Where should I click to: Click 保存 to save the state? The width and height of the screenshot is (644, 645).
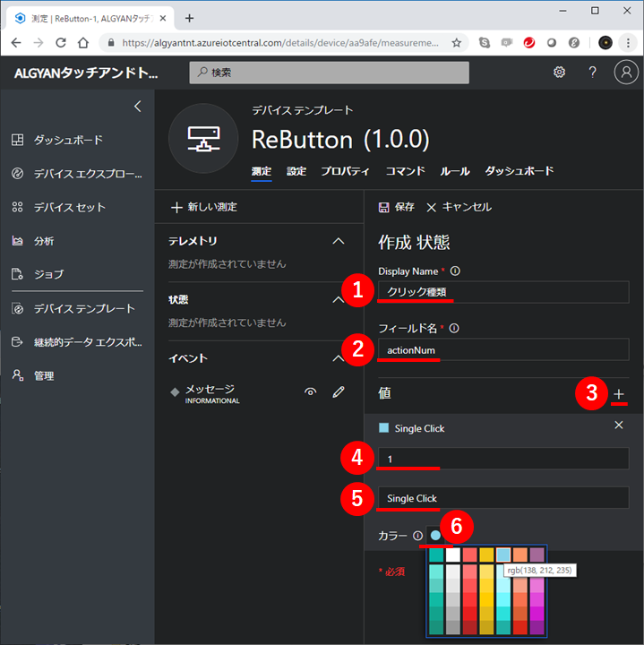coord(397,207)
